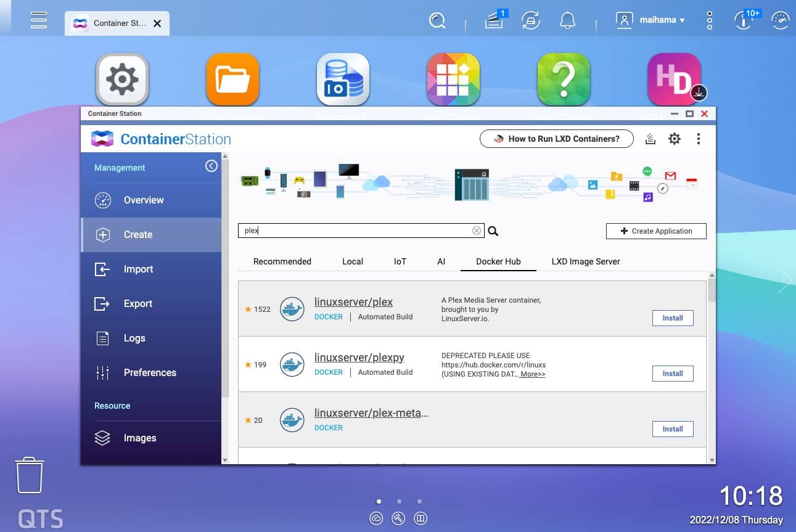796x532 pixels.
Task: Open linuxserver/plex-meta link
Action: 371,413
